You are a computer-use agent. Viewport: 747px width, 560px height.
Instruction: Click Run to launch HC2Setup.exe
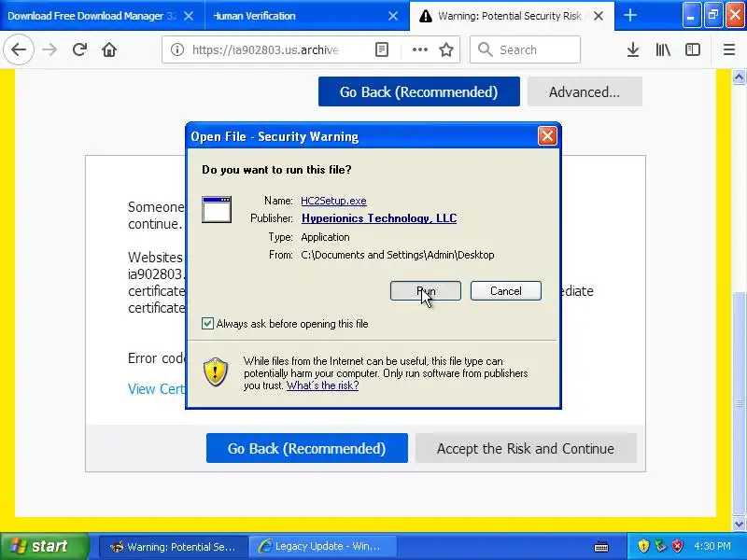pos(426,290)
